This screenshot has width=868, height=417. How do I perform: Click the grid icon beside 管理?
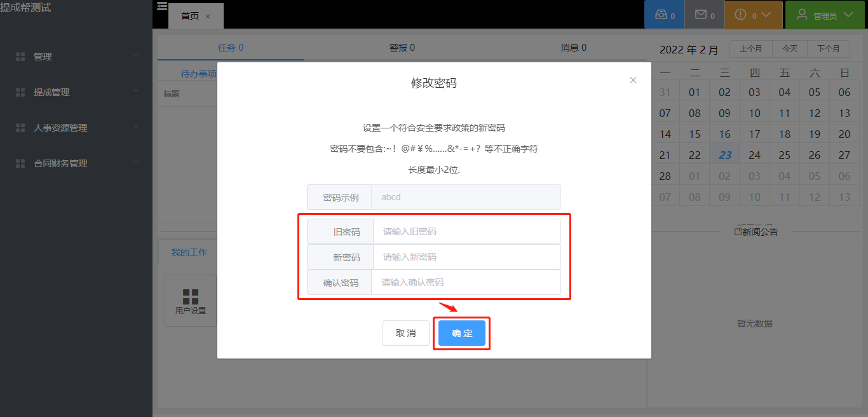click(x=20, y=57)
